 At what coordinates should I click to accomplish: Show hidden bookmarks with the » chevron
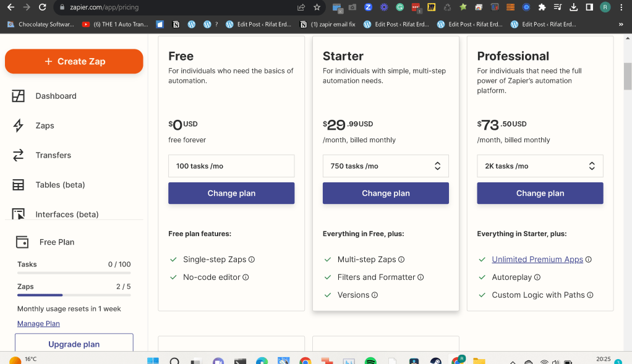(x=621, y=25)
